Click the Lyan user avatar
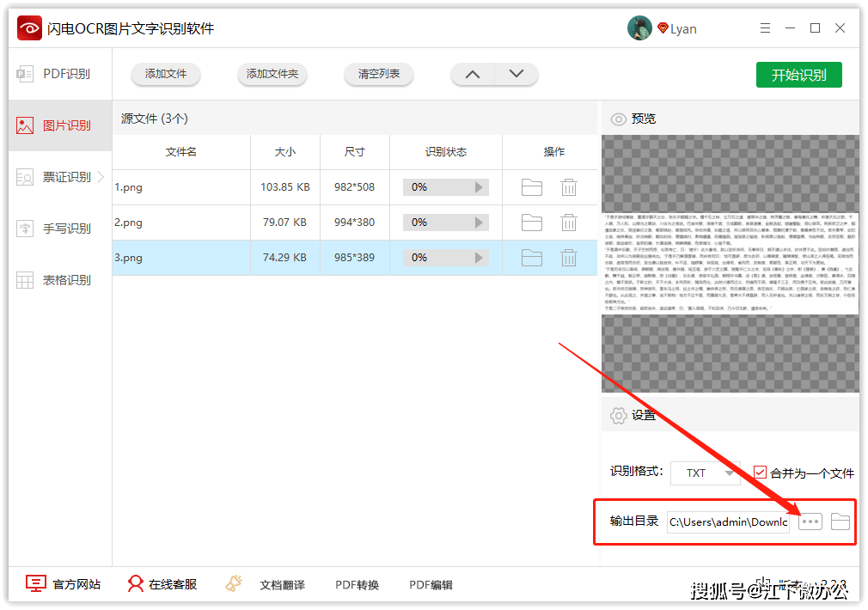 639,28
